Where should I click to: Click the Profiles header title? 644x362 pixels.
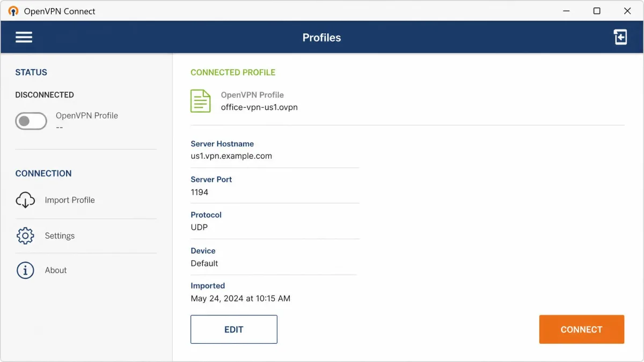click(321, 38)
